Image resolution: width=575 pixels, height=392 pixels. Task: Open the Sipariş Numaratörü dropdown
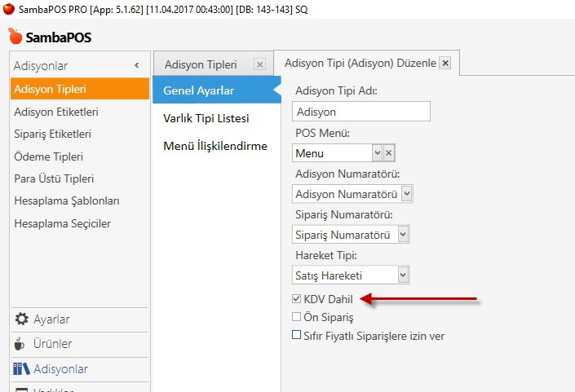tap(403, 235)
